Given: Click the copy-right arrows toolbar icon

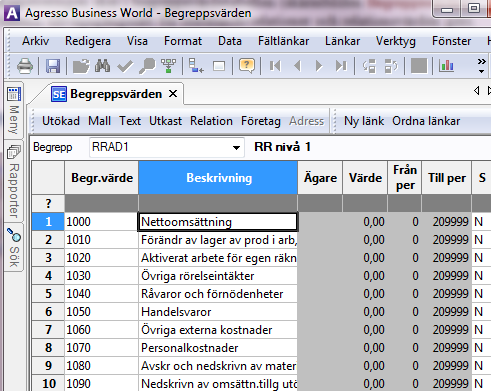Looking at the screenshot, I should click(x=391, y=66).
